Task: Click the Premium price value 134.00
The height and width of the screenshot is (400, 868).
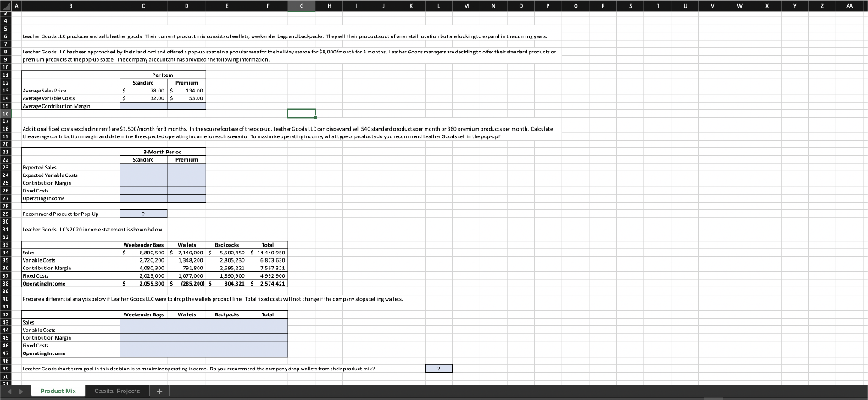Action: click(197, 90)
